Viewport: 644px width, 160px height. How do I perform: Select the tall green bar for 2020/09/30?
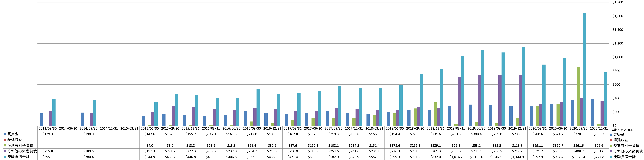[578, 96]
